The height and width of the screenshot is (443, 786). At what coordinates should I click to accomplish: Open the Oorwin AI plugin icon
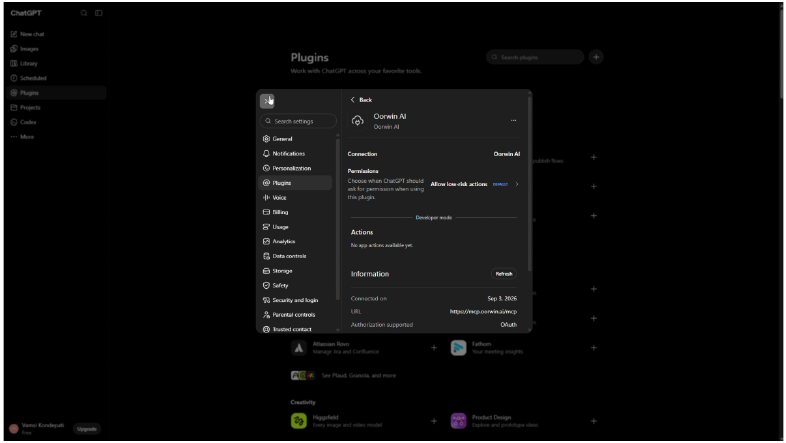click(357, 121)
